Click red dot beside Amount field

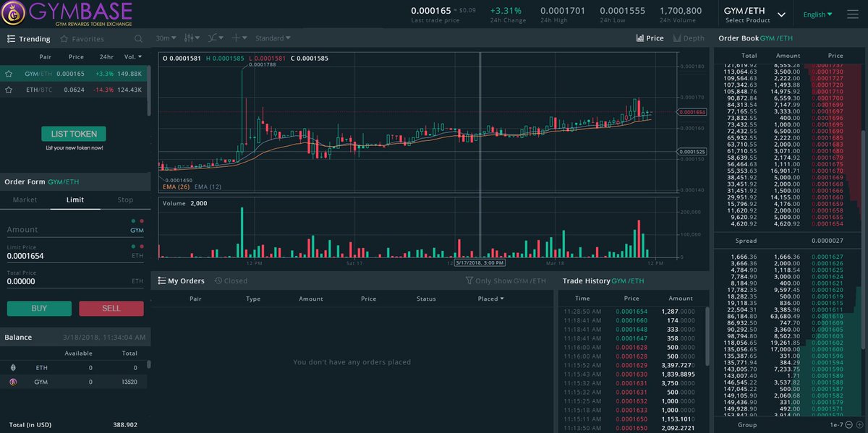click(x=142, y=220)
